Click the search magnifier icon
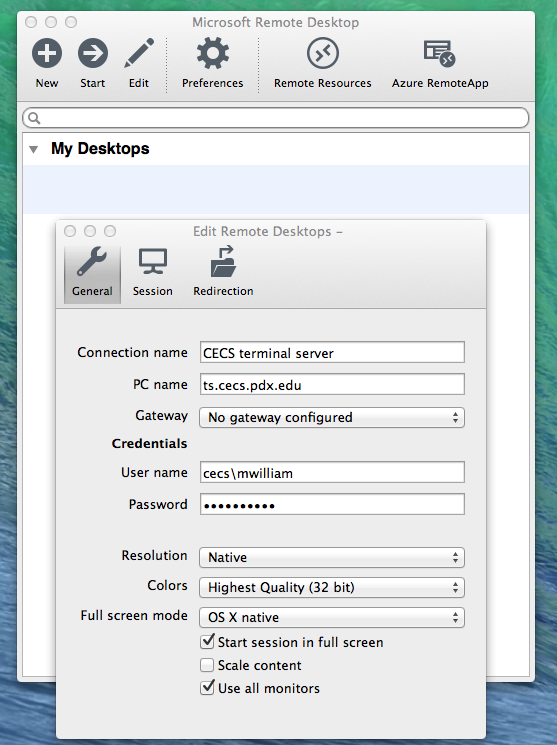This screenshot has height=745, width=557. (34, 118)
